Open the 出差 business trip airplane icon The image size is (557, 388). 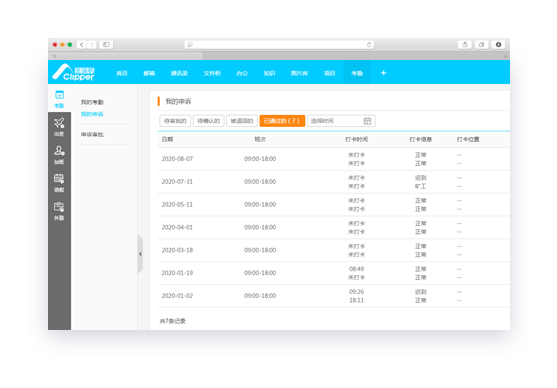(x=59, y=123)
